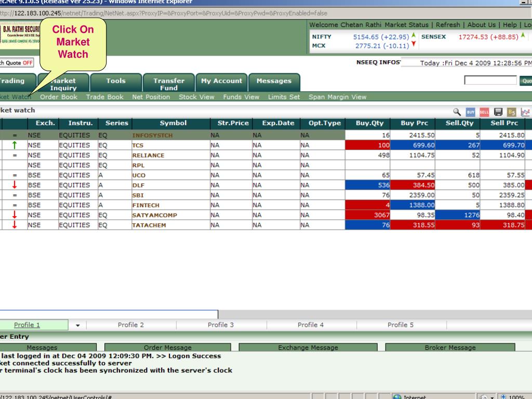This screenshot has width=532, height=399.
Task: Switch to Profile 3 tab
Action: click(221, 325)
